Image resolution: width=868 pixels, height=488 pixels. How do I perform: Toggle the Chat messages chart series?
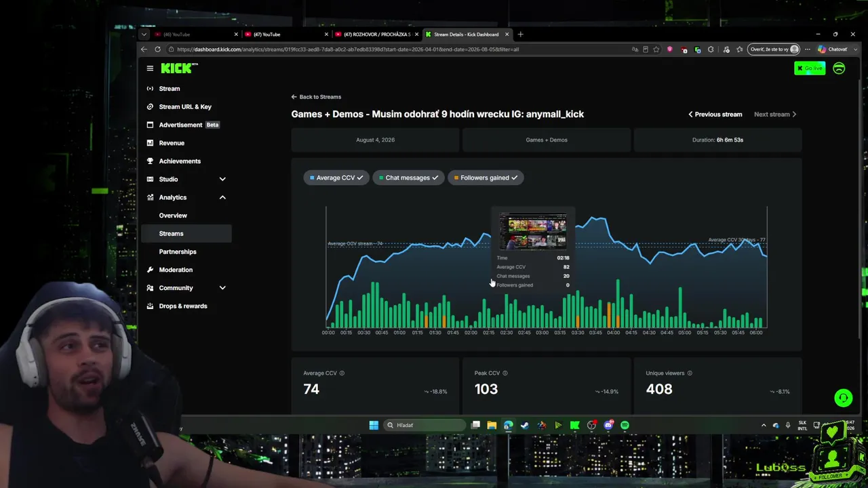click(408, 178)
